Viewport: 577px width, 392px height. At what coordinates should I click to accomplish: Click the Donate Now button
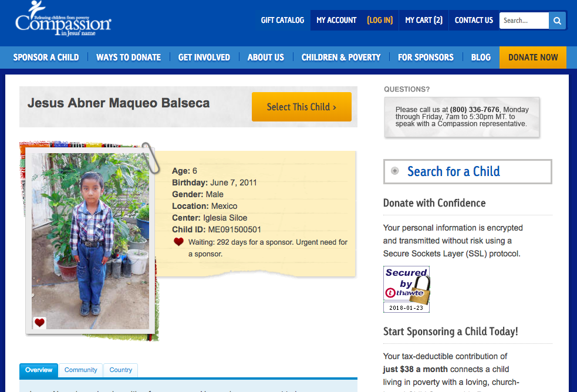[533, 58]
